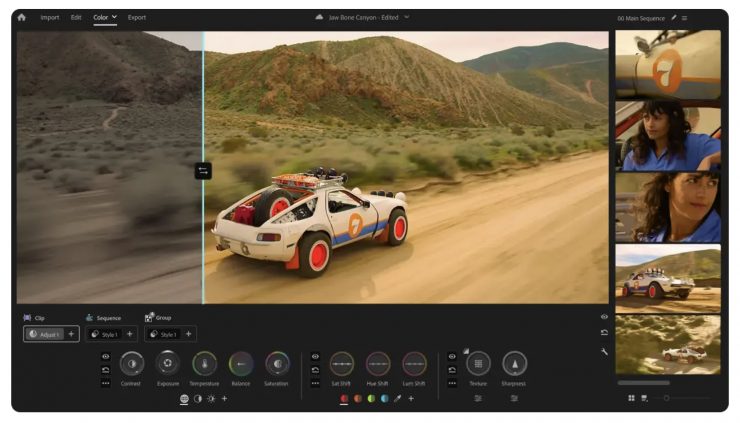Screen dimensions: 740x423
Task: Click the Texture dial
Action: 478,364
